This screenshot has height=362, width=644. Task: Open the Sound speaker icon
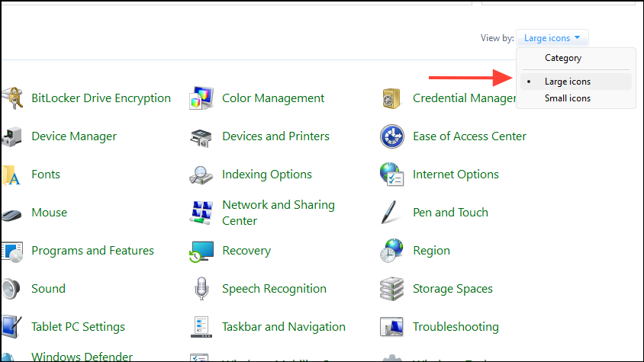tap(11, 289)
